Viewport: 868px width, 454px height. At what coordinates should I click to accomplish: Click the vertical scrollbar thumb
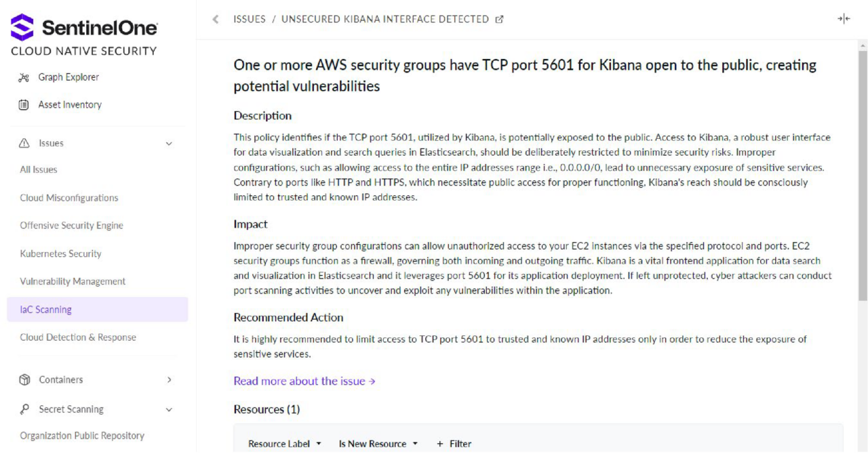click(x=863, y=176)
